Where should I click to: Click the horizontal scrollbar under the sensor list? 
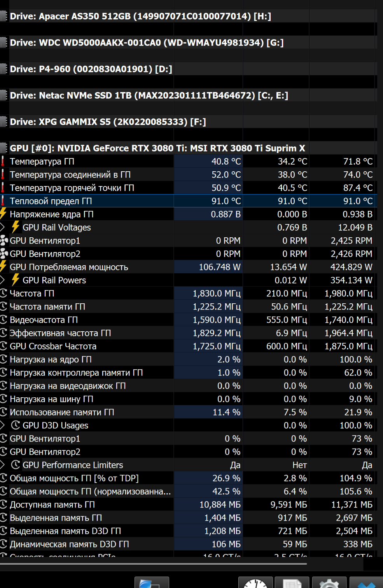pyautogui.click(x=154, y=564)
